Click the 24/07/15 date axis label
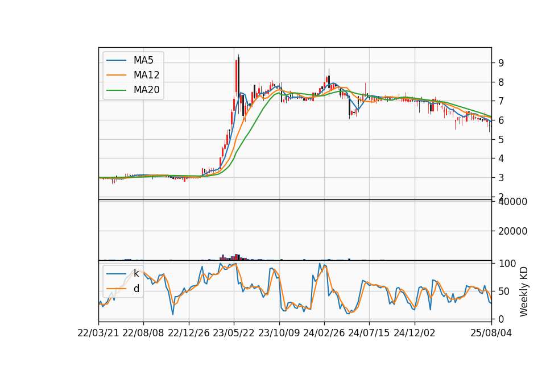The image size is (546, 392). [369, 333]
